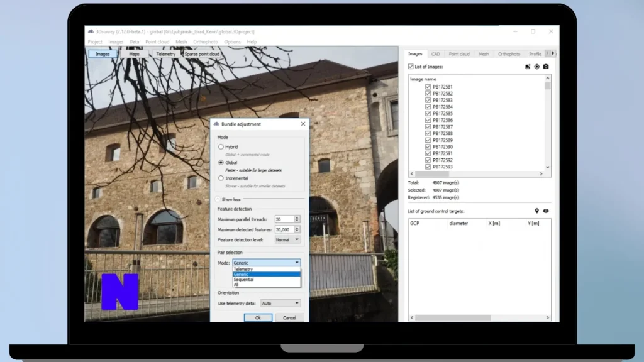
Task: Click image list scroll down arrow
Action: (548, 167)
